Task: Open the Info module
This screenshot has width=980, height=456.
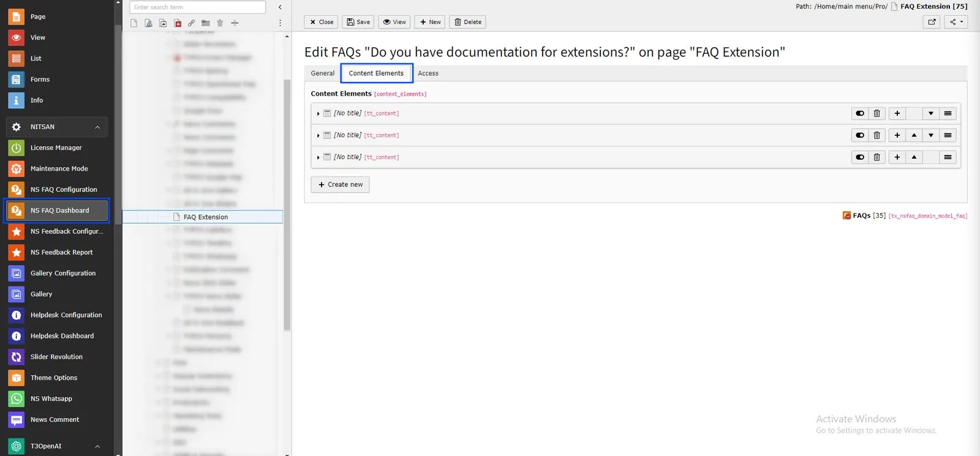Action: (56, 100)
